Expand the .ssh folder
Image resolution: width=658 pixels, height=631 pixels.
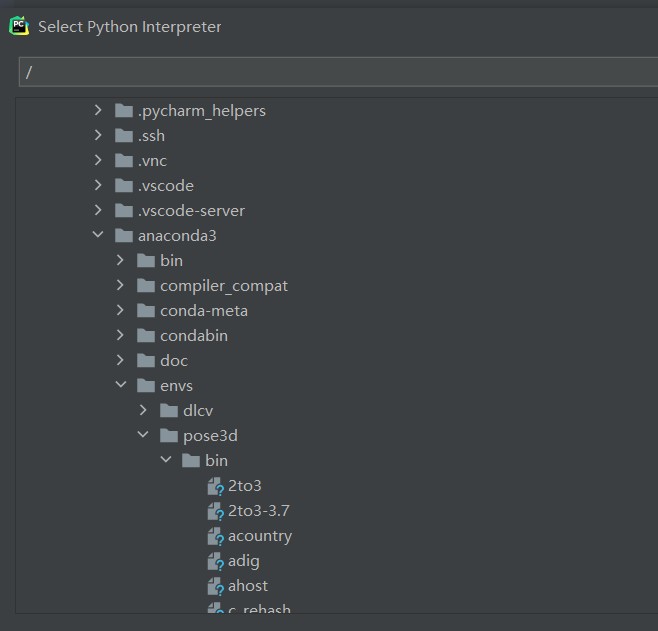[98, 135]
